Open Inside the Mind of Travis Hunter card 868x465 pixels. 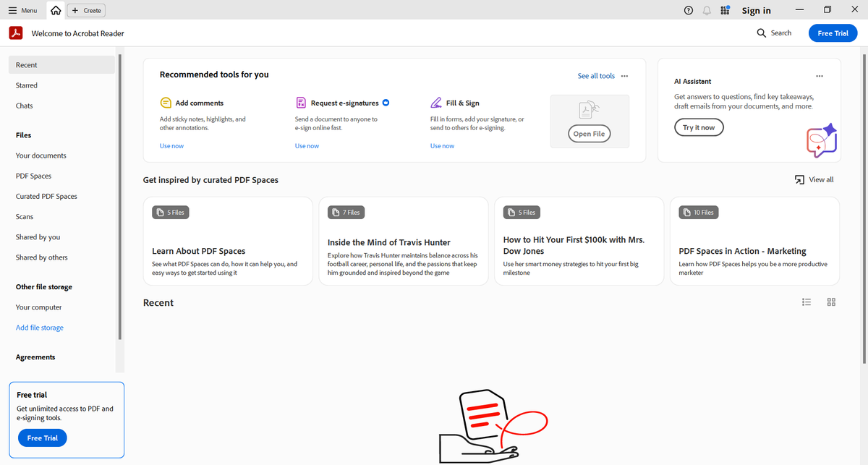[404, 241]
